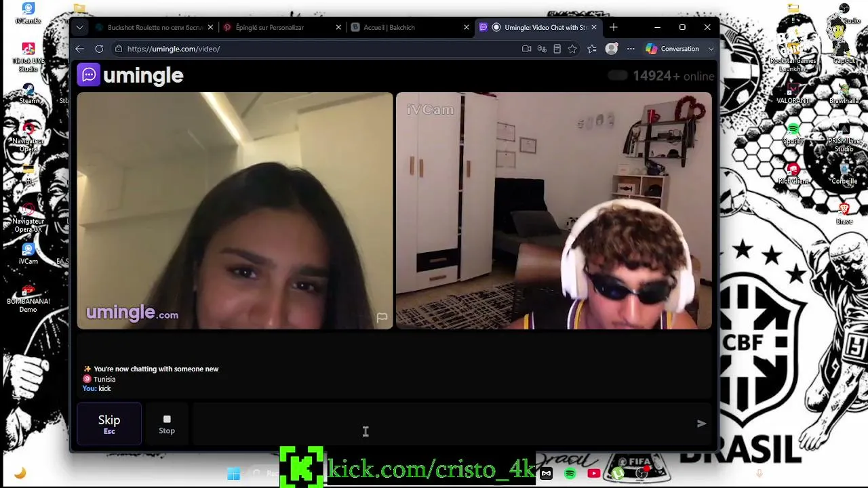Report stranger using the flag icon
The image size is (868, 488).
(382, 317)
